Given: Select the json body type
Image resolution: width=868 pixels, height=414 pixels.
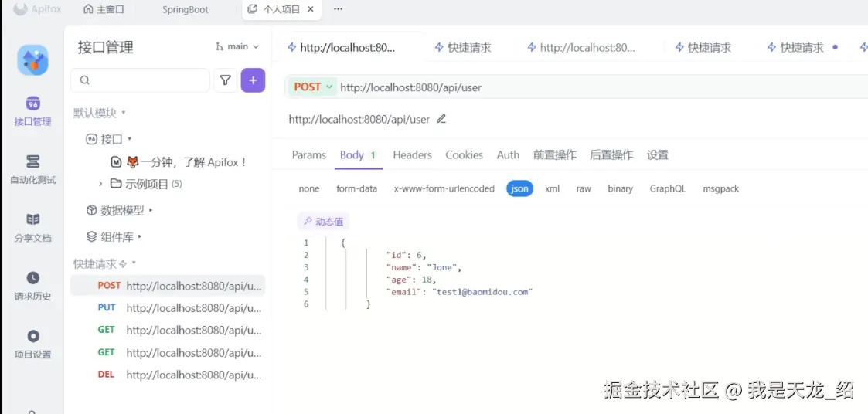Looking at the screenshot, I should tap(520, 188).
